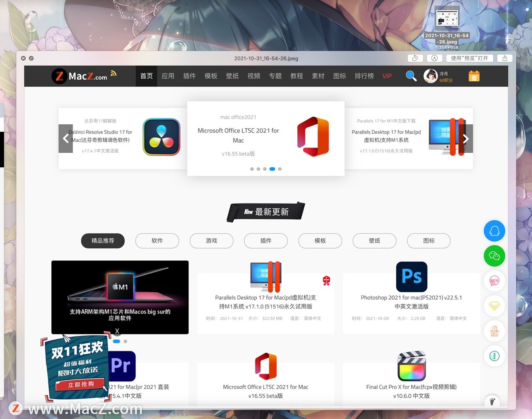The image size is (532, 419).
Task: Open DaVinci Resolve Studio 17 carousel title
Action: pyautogui.click(x=101, y=136)
